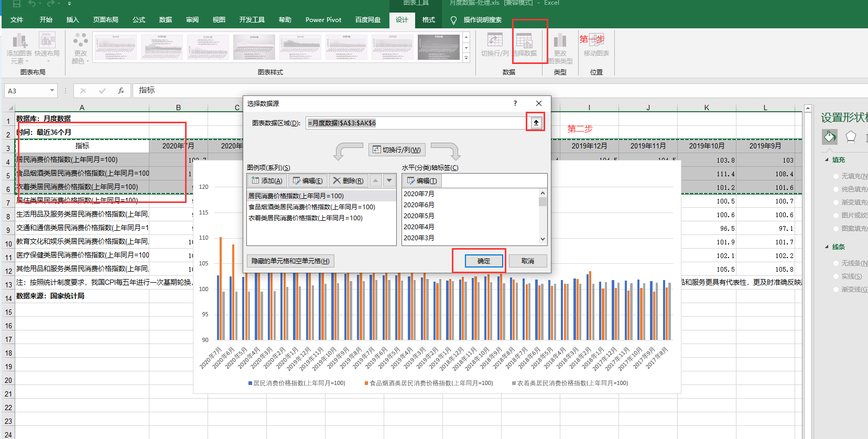868x439 pixels.
Task: Select the Pattern fill (图案填充) radio button
Action: pyautogui.click(x=837, y=229)
